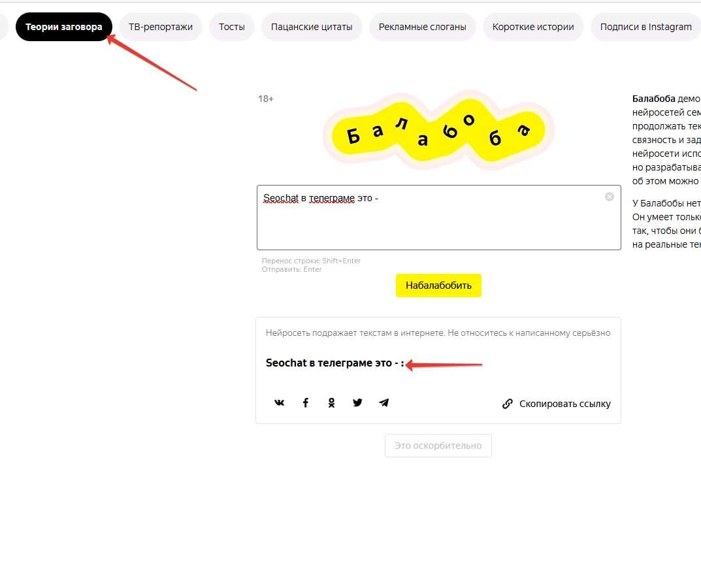Open Пацанские цитаты style
701x588 pixels.
tap(312, 27)
